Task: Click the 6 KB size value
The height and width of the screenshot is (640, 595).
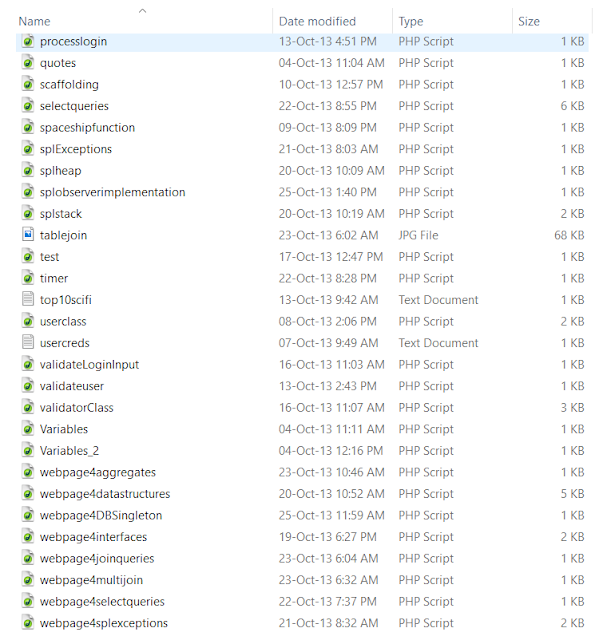Action: pyautogui.click(x=572, y=106)
